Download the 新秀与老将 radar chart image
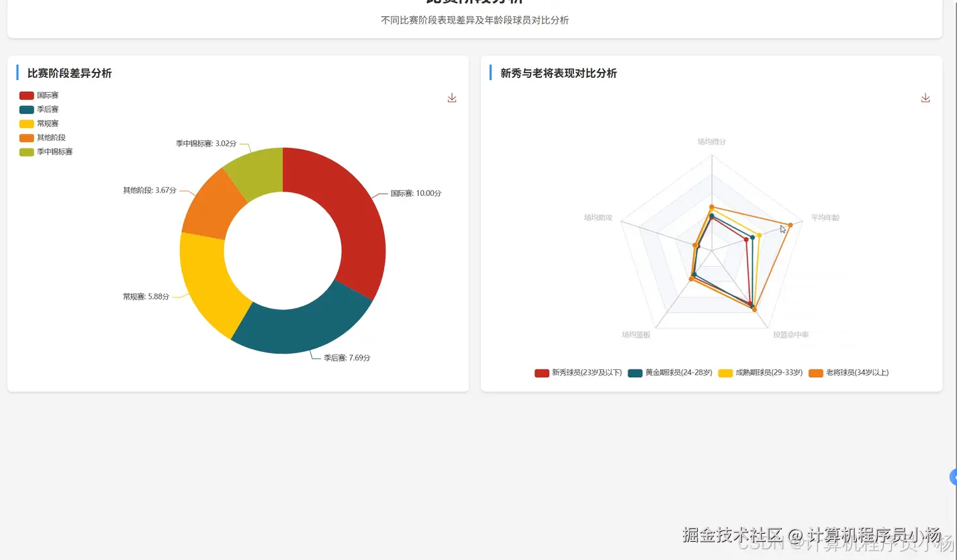 (925, 98)
